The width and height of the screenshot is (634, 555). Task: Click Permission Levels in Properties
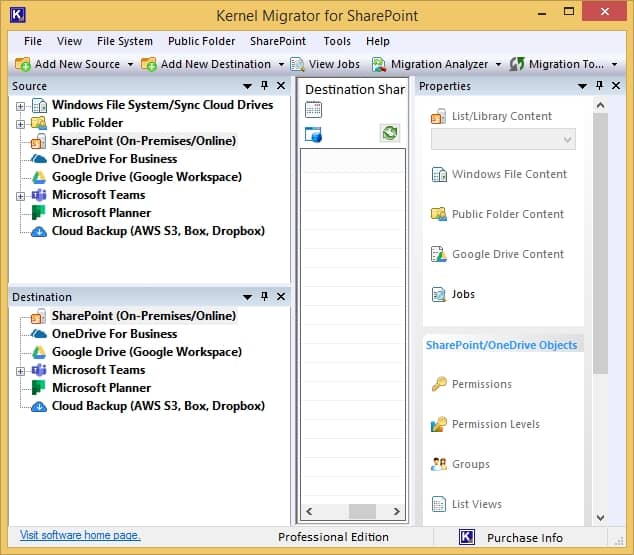click(486, 424)
